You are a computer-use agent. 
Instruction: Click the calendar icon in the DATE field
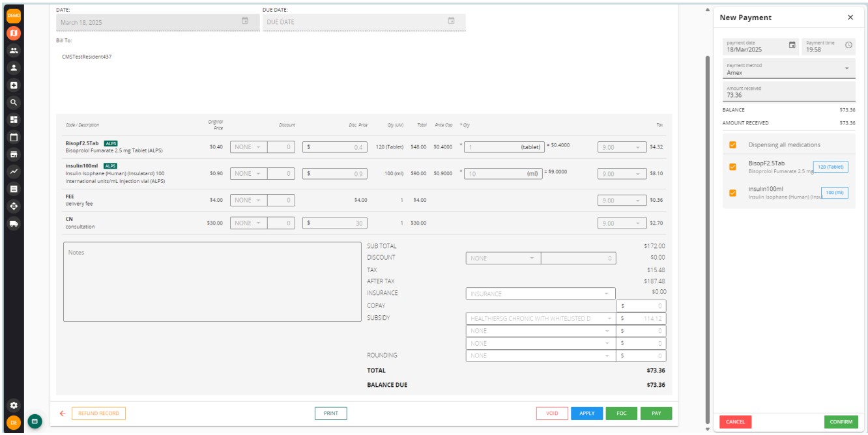pyautogui.click(x=245, y=21)
